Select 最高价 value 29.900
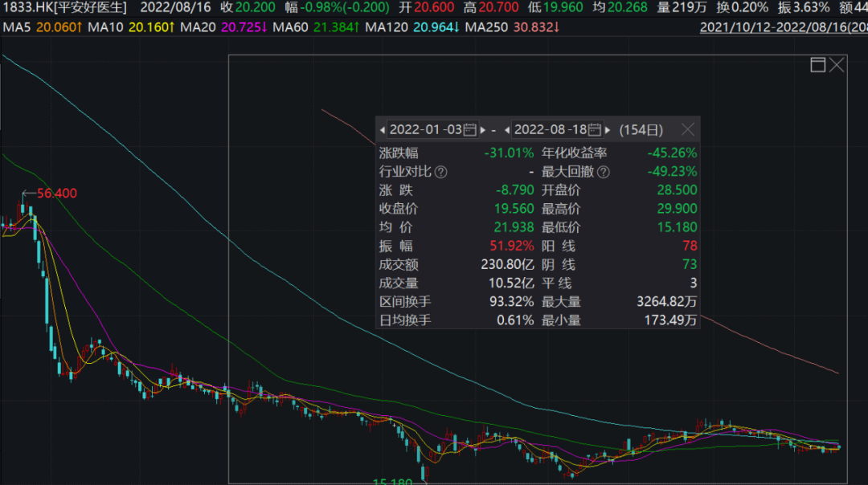Screen dimensions: 868x485 (x=677, y=209)
